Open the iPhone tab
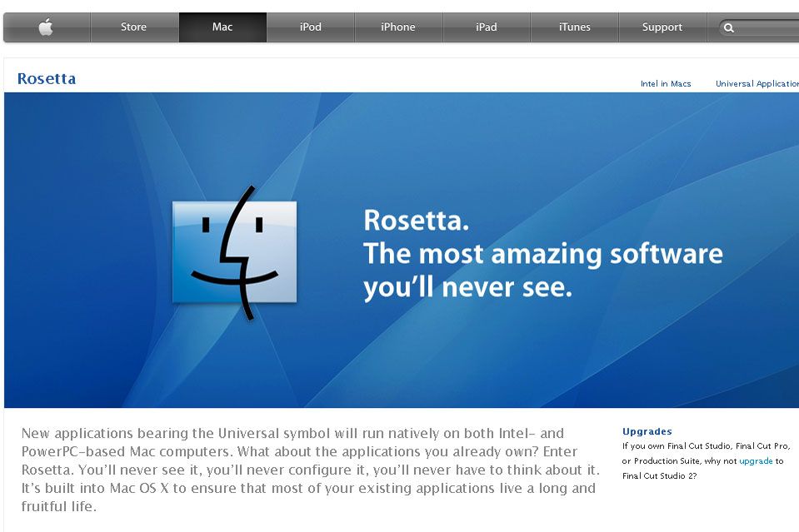The width and height of the screenshot is (799, 532). 398,27
